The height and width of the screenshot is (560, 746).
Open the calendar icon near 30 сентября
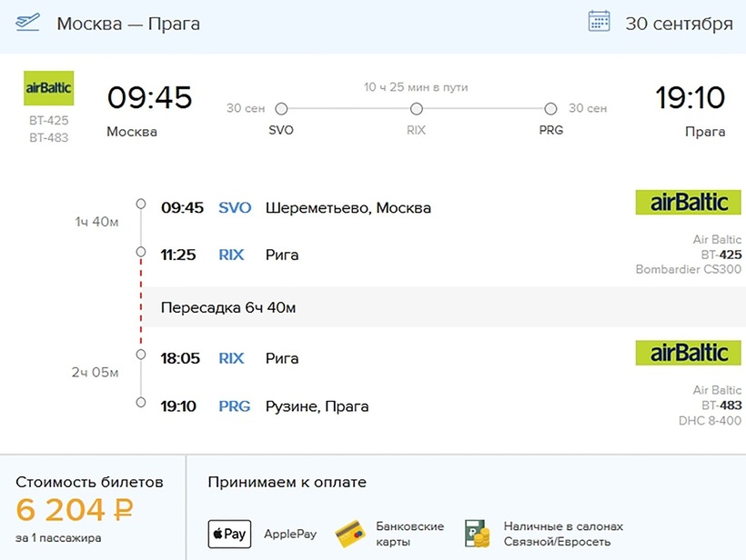599,22
